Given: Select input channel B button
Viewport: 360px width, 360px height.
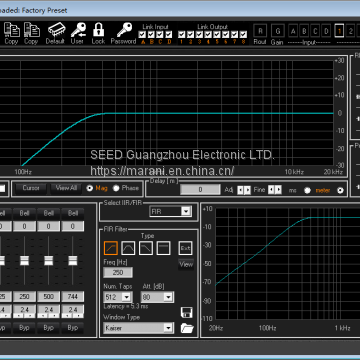Looking at the screenshot, I should click(304, 31).
